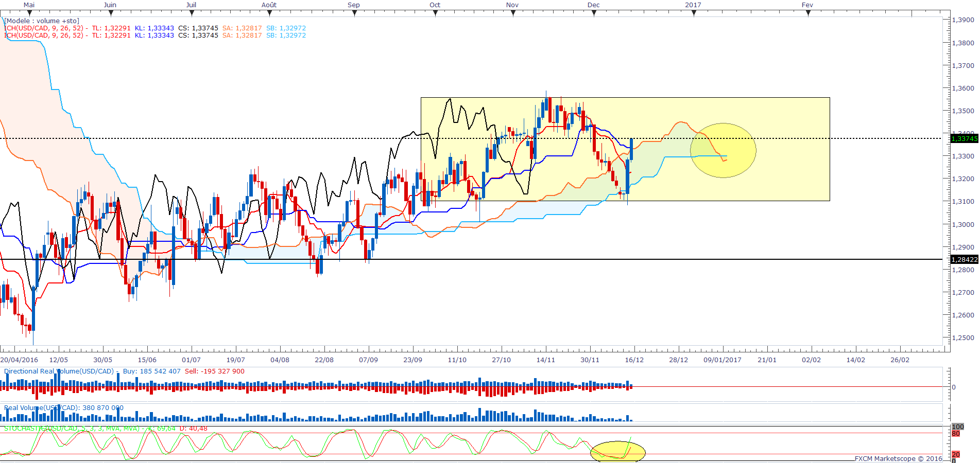Click the green 1,33745 current price tag
980x463 pixels.
tap(964, 138)
